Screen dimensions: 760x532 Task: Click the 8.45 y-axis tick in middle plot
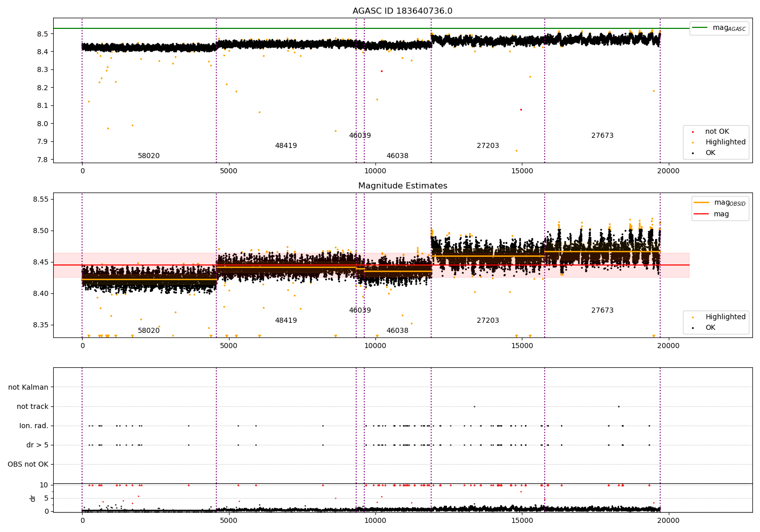click(x=41, y=262)
